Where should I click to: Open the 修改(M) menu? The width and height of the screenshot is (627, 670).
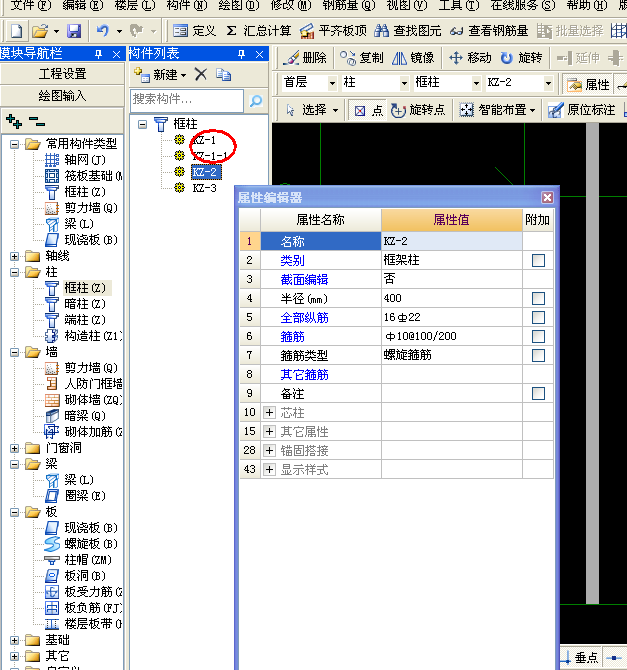pos(291,5)
